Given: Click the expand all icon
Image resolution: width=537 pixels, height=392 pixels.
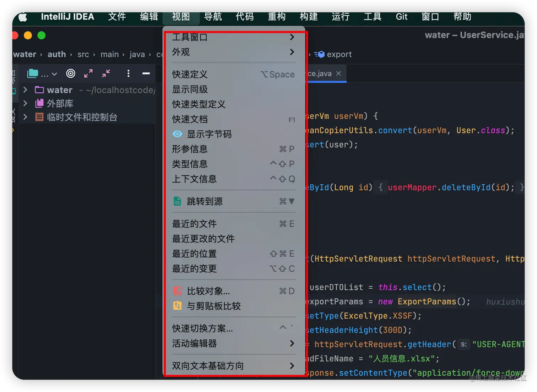Looking at the screenshot, I should click(x=88, y=73).
